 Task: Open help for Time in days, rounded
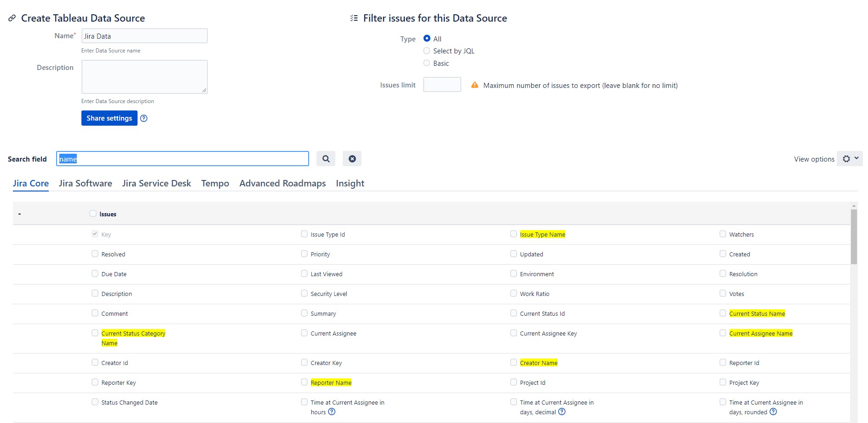[x=773, y=412]
